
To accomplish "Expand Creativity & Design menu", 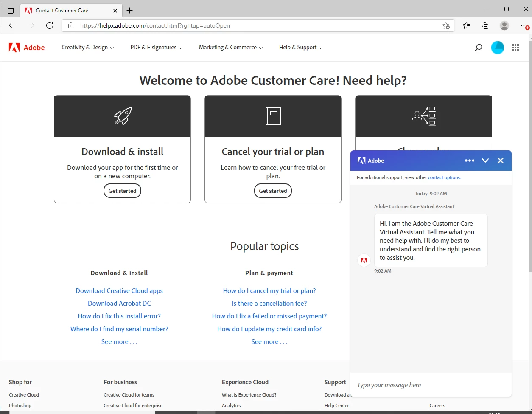I will (x=88, y=48).
